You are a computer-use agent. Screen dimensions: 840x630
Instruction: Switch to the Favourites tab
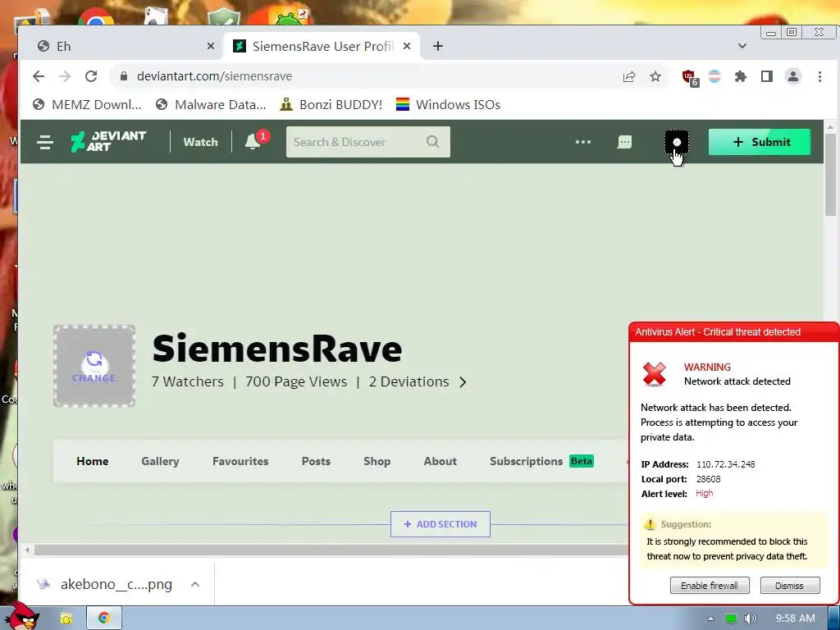pos(240,461)
